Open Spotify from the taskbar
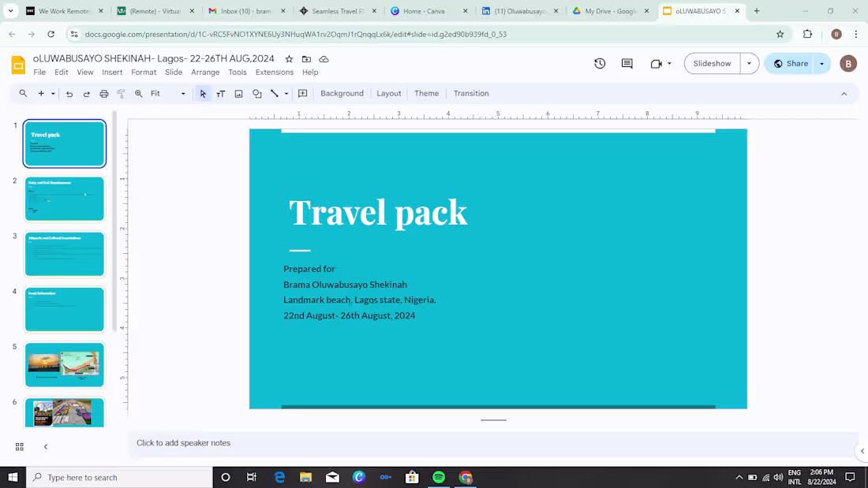The height and width of the screenshot is (488, 868). click(x=439, y=477)
